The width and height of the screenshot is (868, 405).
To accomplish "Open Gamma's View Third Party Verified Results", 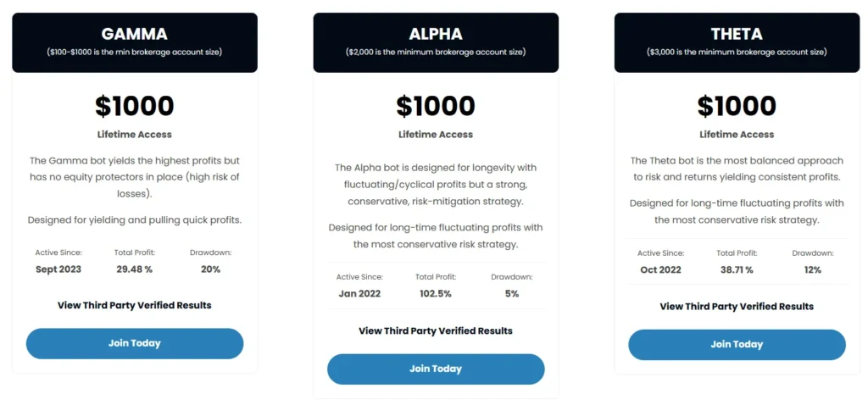I will coord(135,305).
